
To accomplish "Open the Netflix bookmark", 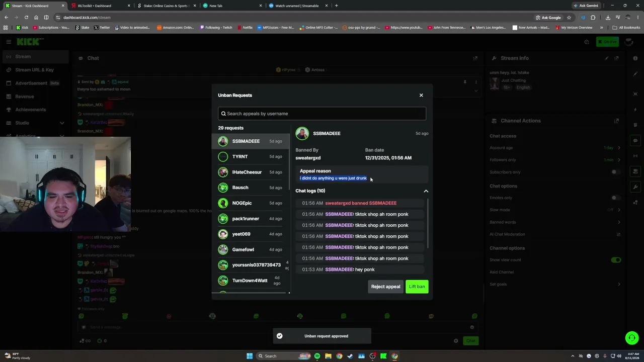I will pyautogui.click(x=245, y=28).
